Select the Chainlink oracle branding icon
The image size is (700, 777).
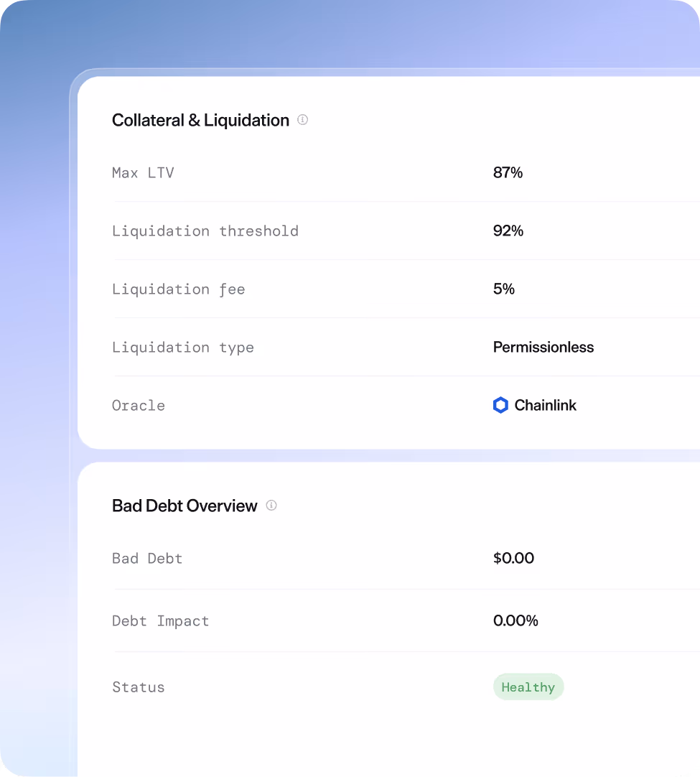(500, 405)
